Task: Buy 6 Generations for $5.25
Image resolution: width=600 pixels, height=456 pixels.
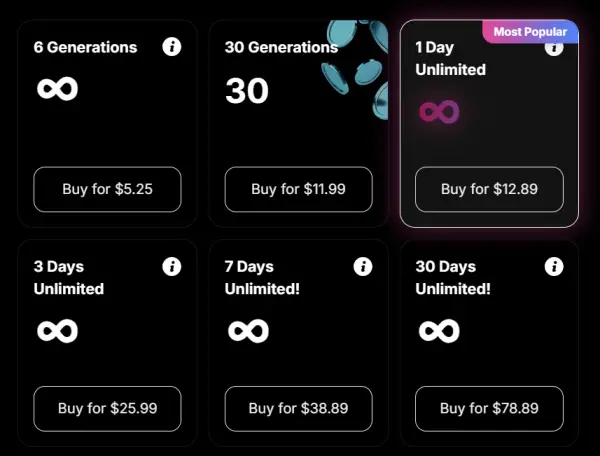Action: click(x=108, y=189)
